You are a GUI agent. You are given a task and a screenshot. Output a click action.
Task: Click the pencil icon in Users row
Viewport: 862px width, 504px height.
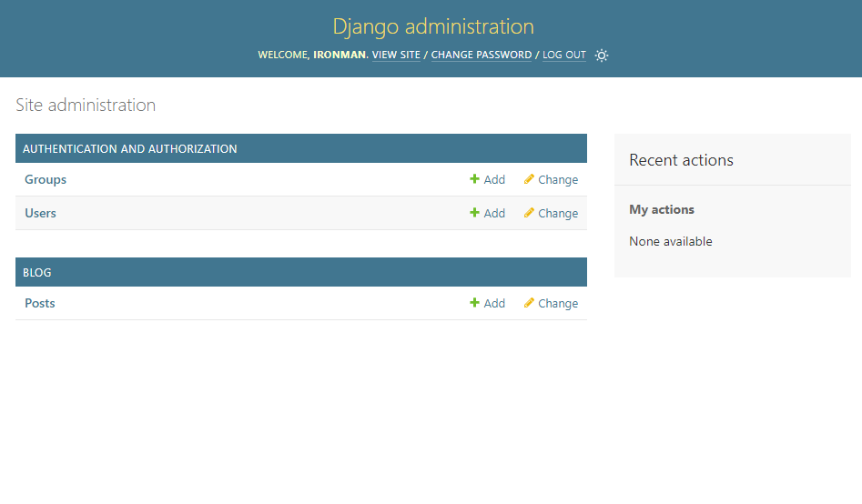coord(529,213)
